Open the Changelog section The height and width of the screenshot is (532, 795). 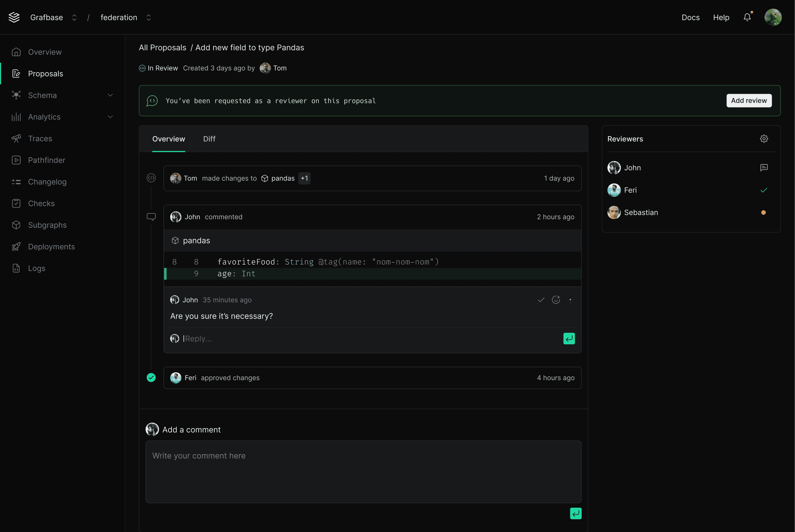click(48, 182)
